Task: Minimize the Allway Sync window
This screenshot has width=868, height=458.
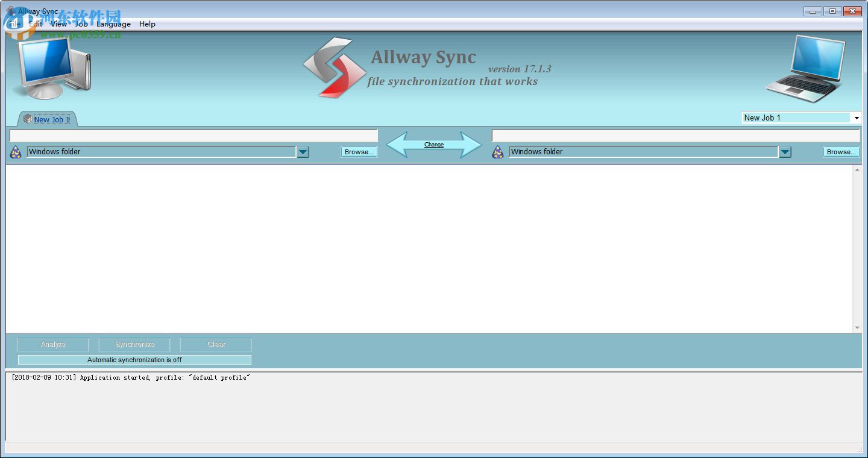Action: click(813, 11)
